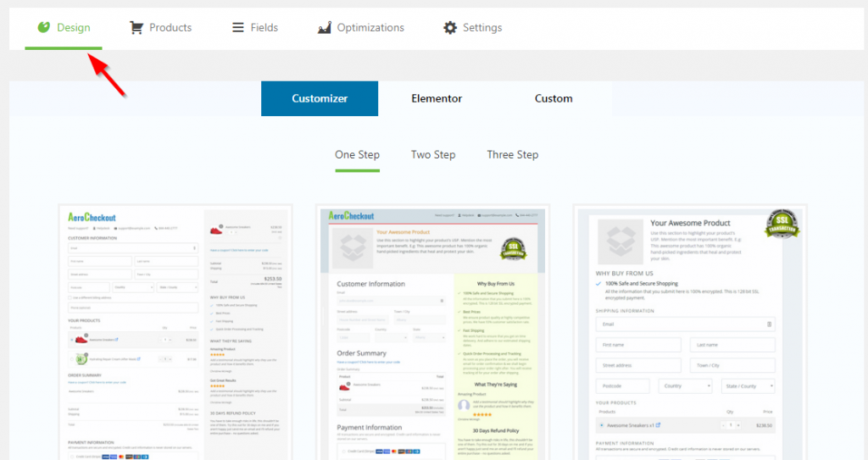
Task: Open the Custom builder tab
Action: (x=554, y=98)
